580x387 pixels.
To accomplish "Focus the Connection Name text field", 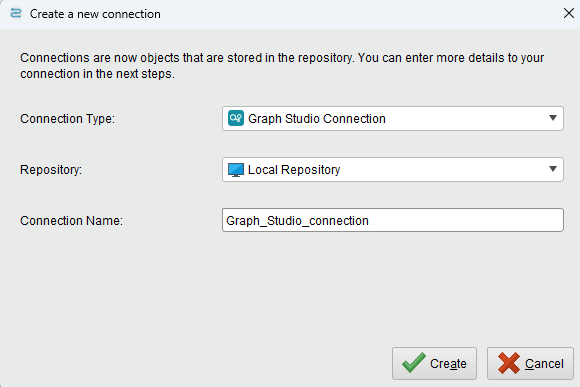I will (392, 220).
